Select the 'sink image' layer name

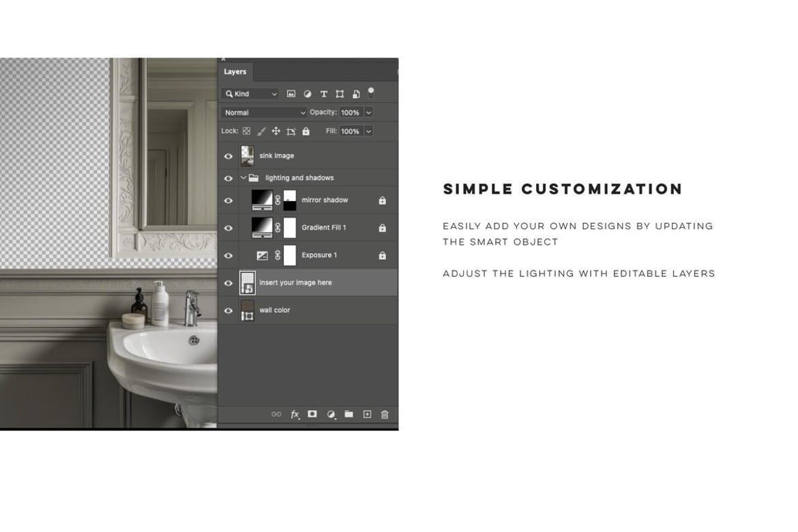277,156
